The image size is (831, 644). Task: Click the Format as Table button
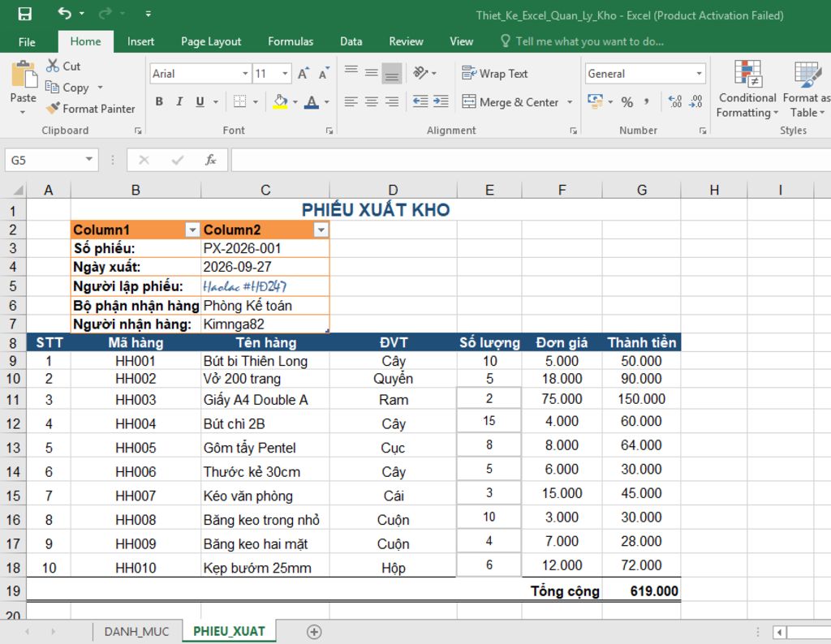807,89
